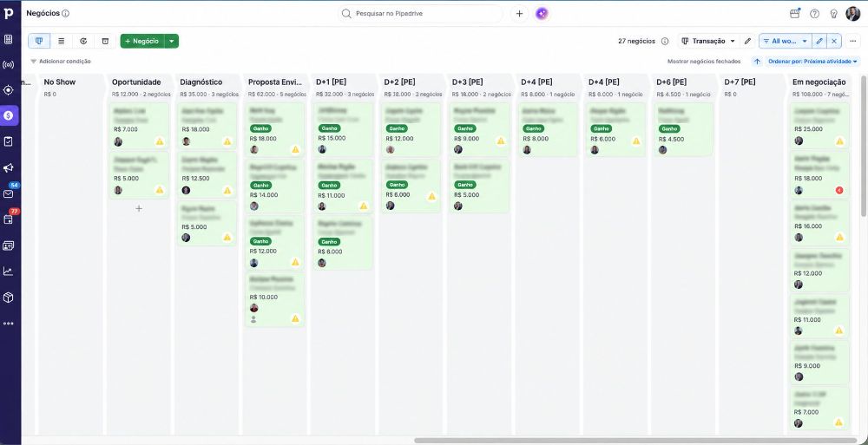
Task: Switch to list view
Action: (62, 41)
